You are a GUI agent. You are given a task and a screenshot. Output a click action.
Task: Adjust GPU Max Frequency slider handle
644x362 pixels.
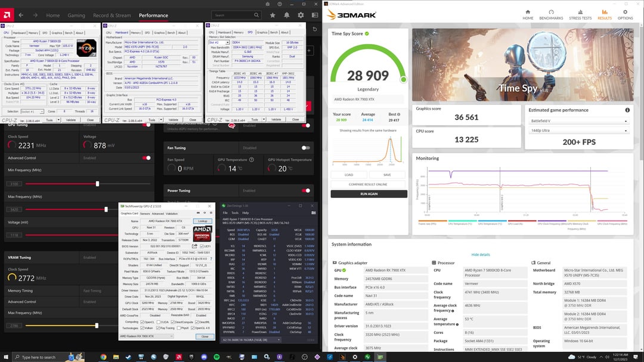[x=106, y=209]
